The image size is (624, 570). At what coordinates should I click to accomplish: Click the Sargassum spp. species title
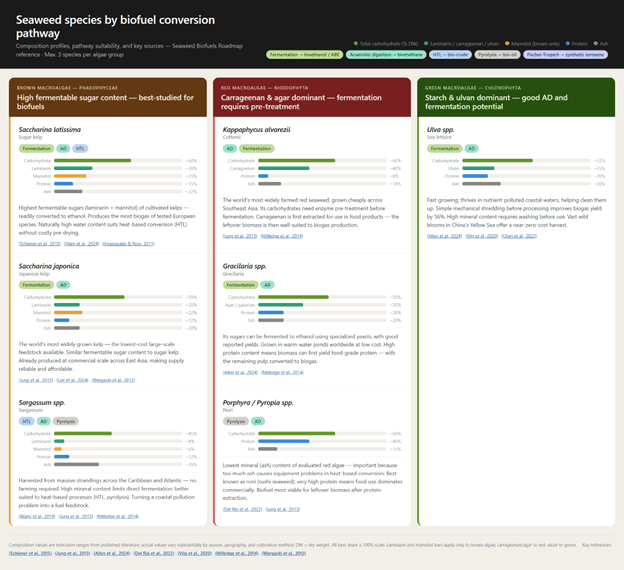point(42,402)
